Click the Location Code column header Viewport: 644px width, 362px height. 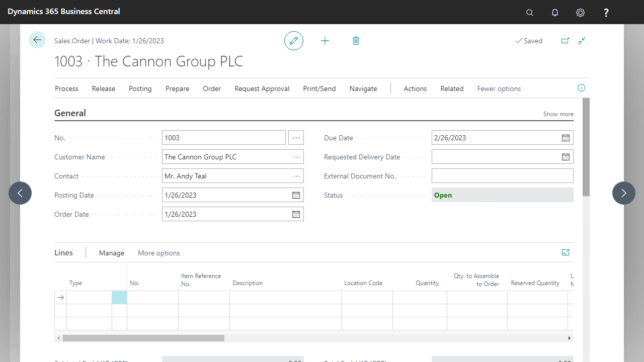(x=363, y=283)
